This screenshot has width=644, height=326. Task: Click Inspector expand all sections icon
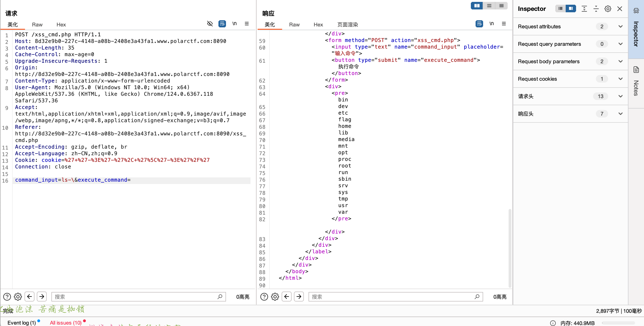point(584,9)
